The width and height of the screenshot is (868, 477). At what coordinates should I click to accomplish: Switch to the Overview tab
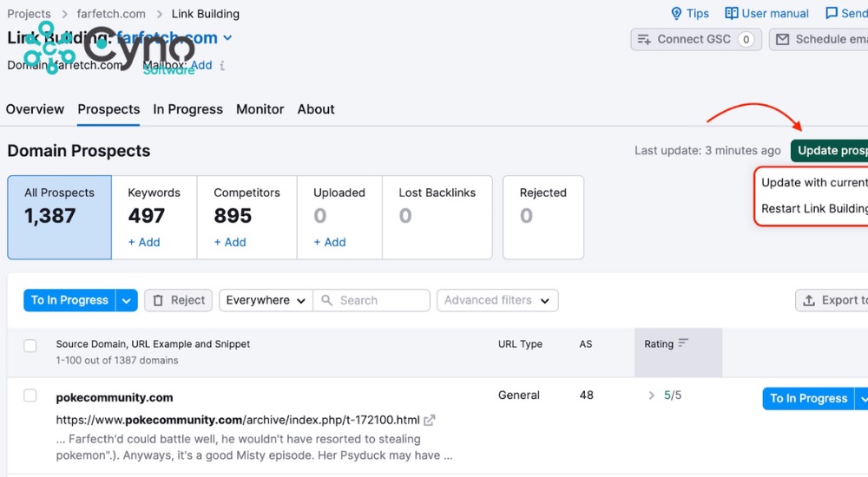[35, 109]
